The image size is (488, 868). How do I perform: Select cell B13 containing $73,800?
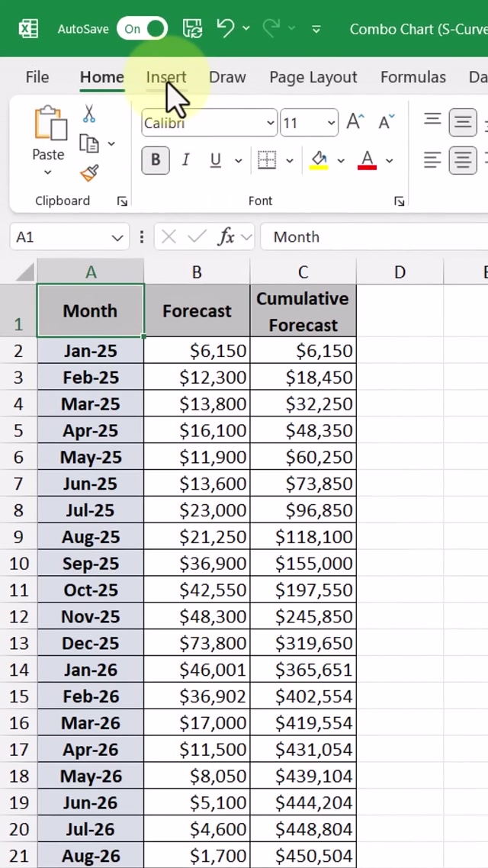197,643
